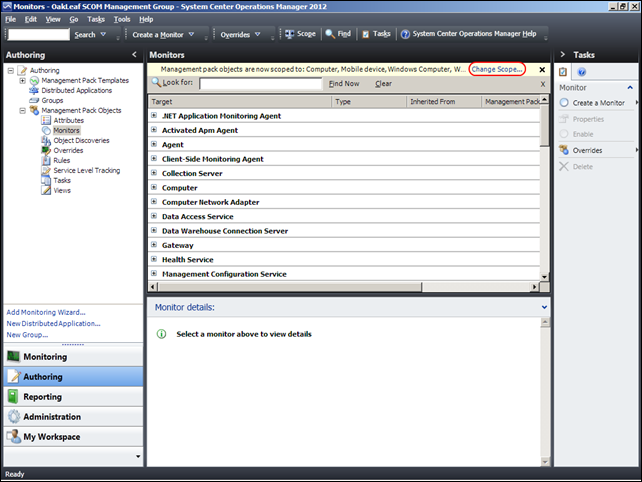Expand Activated Apm Agent row
Screen dimensions: 642x482
(154, 130)
